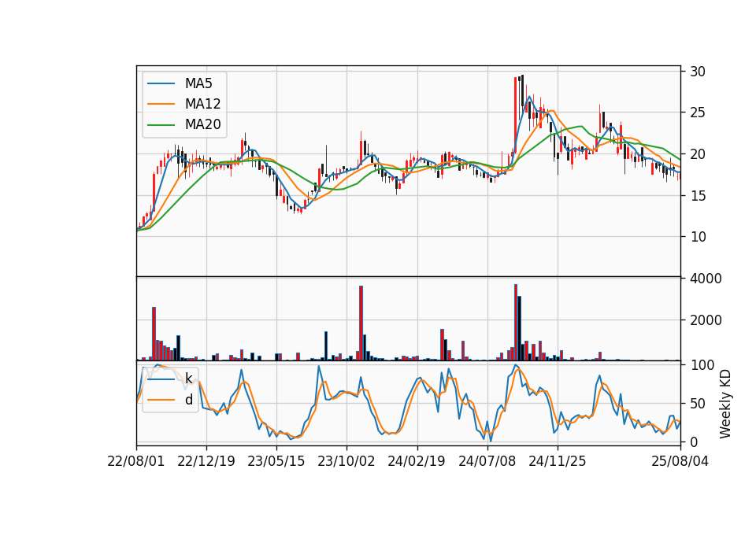Click the blue MA5 legend line sample
This screenshot has width=756, height=543.
coord(161,83)
